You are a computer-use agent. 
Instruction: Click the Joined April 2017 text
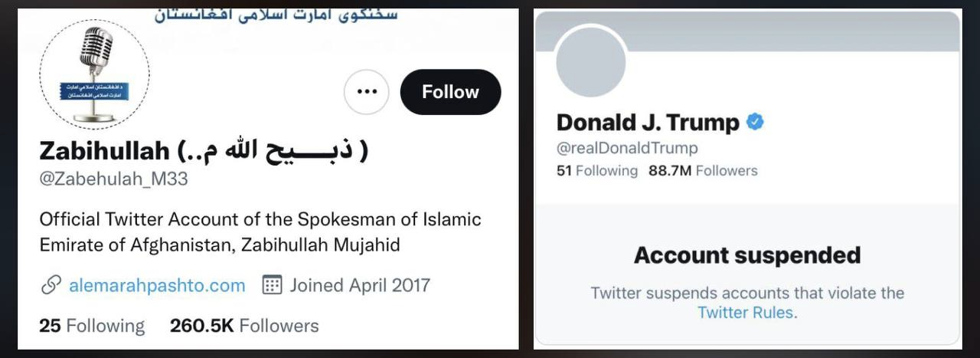click(x=359, y=286)
